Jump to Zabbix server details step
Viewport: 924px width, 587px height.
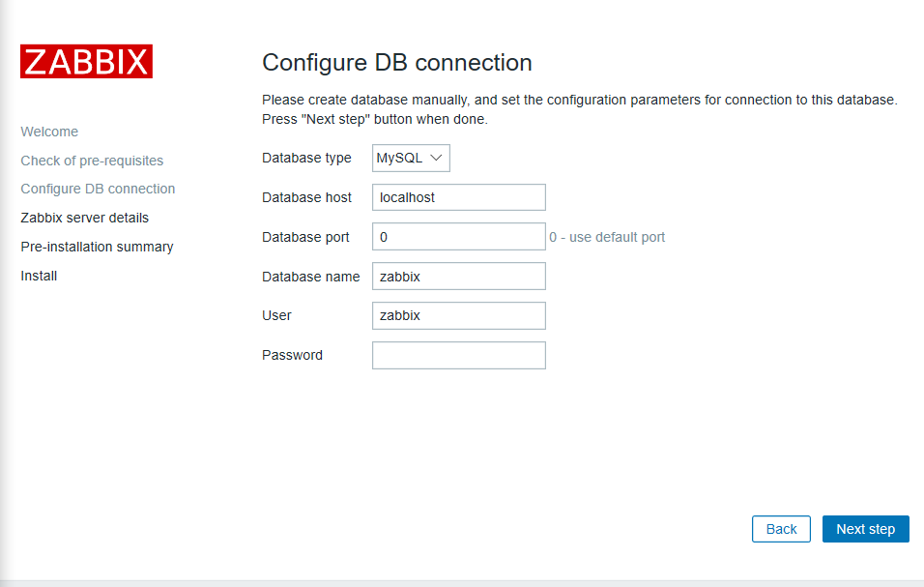[85, 218]
